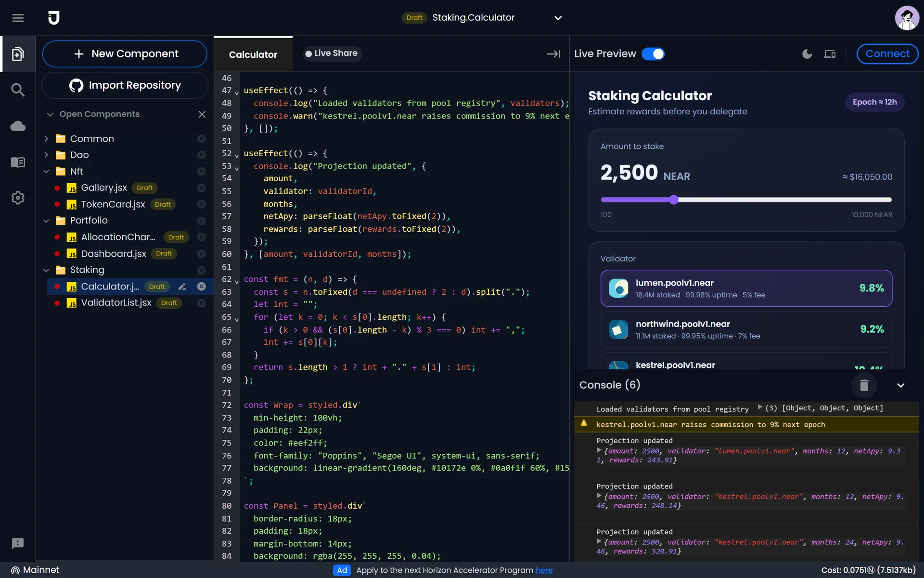
Task: Toggle responsive device preview icon
Action: 830,54
